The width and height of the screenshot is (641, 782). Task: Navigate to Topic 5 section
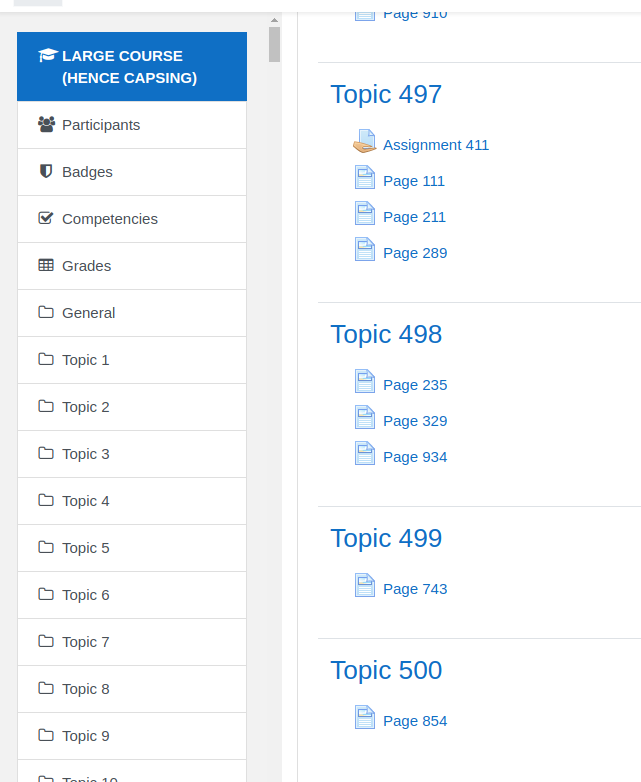click(132, 548)
